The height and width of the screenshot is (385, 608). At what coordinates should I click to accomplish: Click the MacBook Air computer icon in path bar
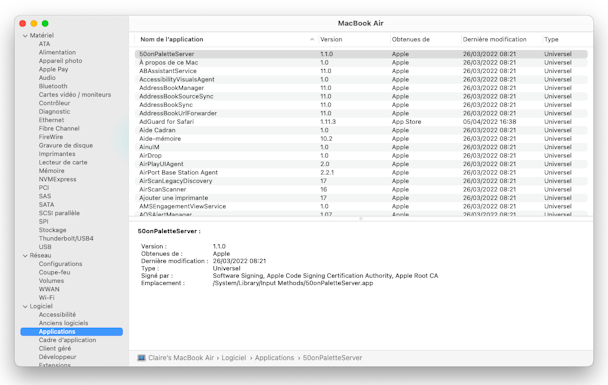[141, 357]
